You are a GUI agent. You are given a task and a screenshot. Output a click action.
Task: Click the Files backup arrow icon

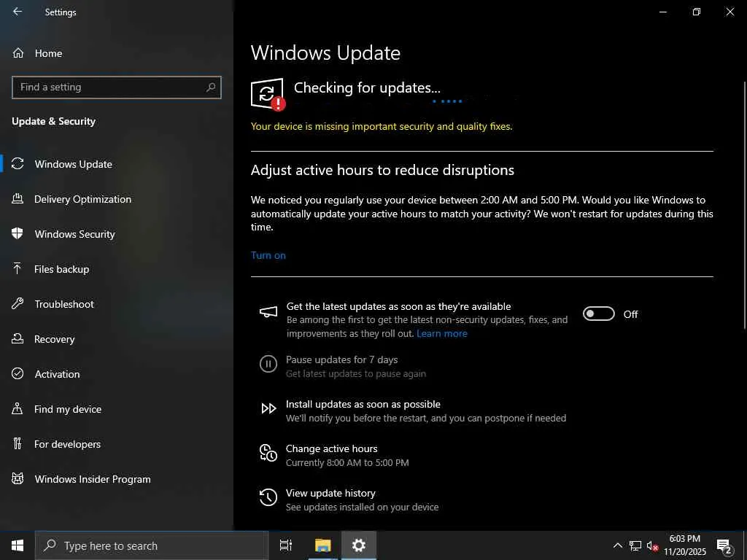pyautogui.click(x=18, y=268)
